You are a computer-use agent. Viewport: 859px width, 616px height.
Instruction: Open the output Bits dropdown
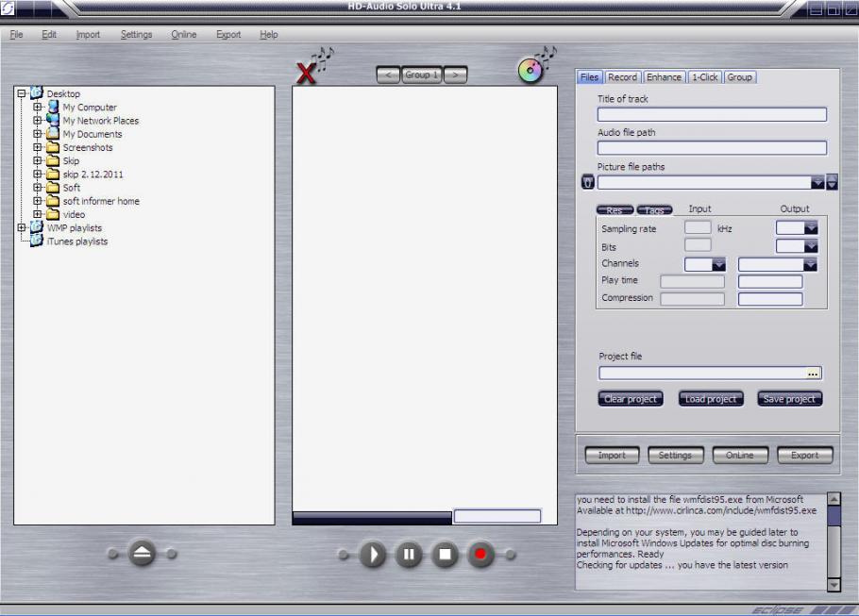coord(811,246)
